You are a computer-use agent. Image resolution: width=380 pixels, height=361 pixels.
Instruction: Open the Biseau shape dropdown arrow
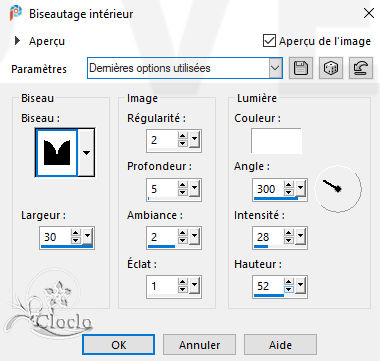86,153
